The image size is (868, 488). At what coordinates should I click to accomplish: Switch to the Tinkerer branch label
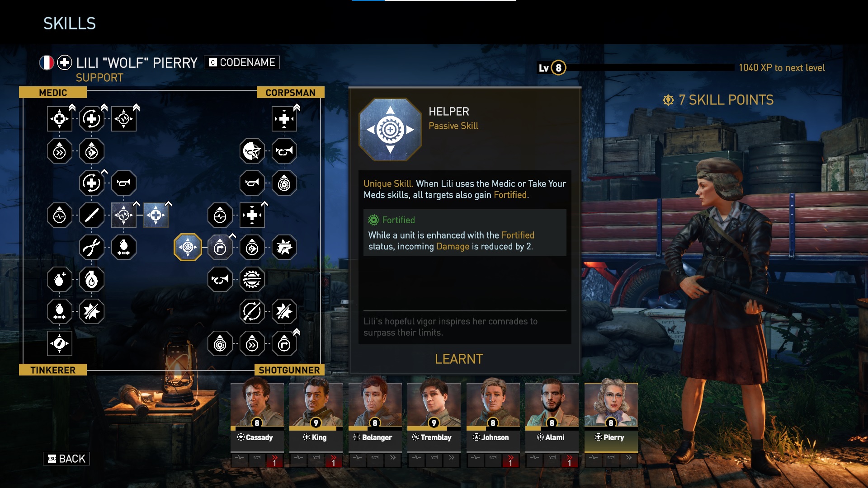pyautogui.click(x=53, y=370)
